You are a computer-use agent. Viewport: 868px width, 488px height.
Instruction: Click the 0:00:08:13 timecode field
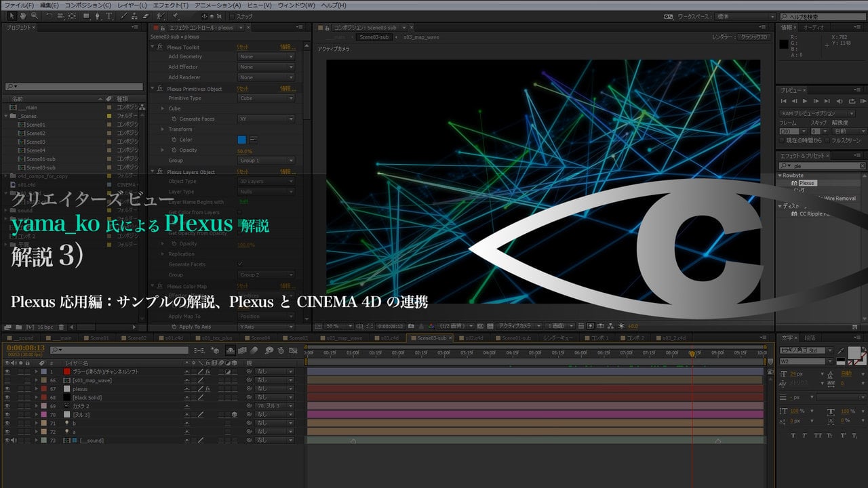(x=26, y=347)
